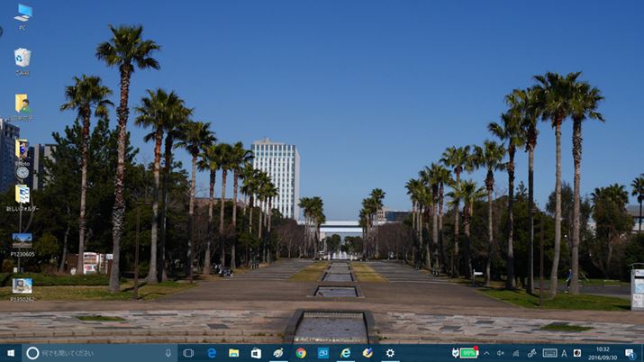Image resolution: width=644 pixels, height=362 pixels.
Task: Launch Microsoft Edge from the taskbar
Action: tap(212, 353)
